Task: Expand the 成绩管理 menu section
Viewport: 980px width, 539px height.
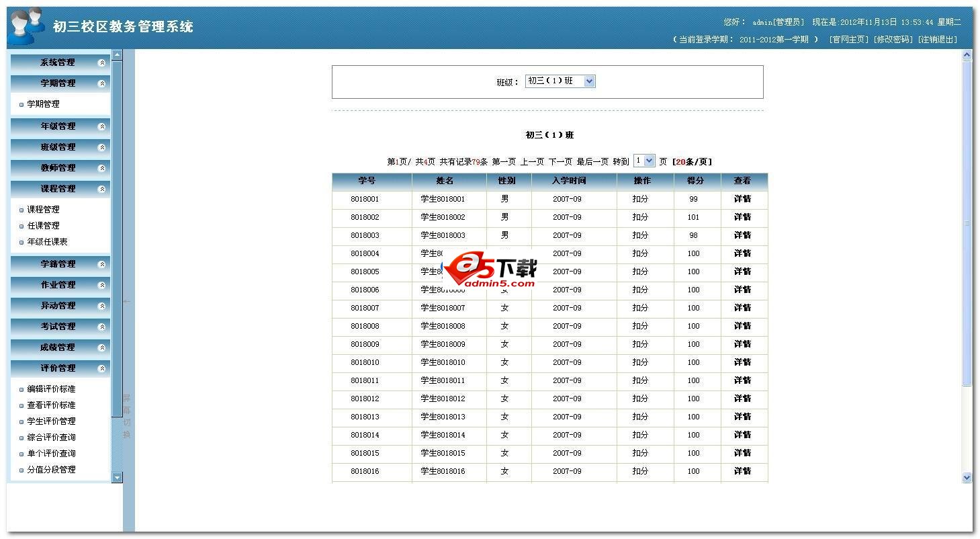Action: (58, 347)
